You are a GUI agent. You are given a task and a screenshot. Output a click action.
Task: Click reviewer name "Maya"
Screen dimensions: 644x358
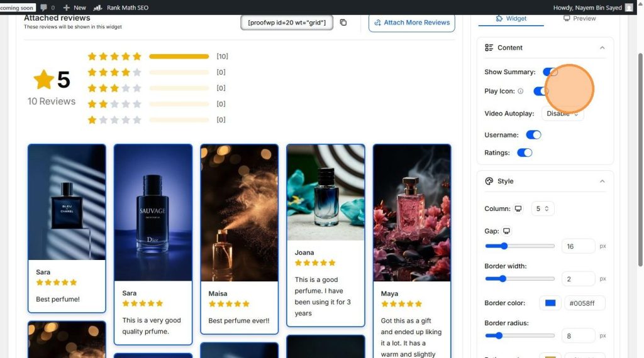click(389, 293)
